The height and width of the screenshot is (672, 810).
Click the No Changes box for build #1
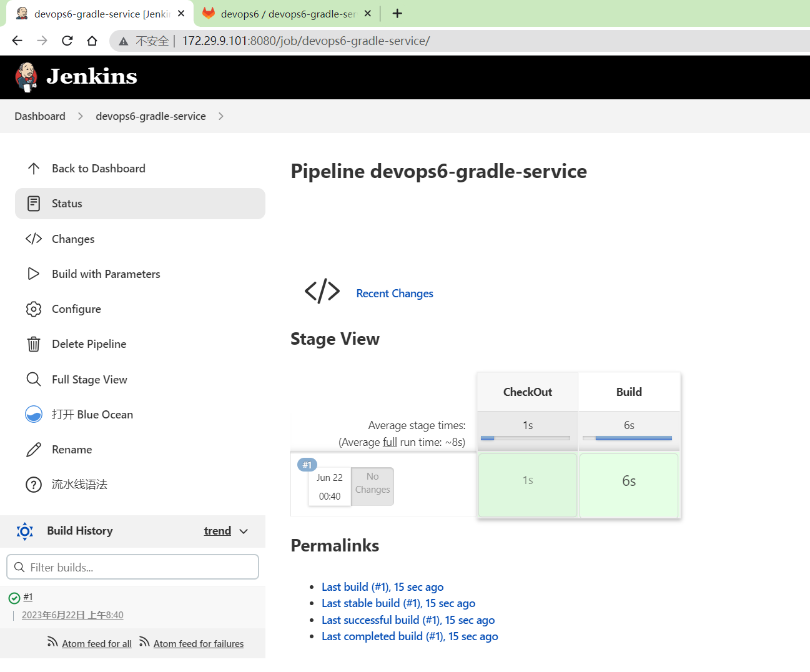pyautogui.click(x=373, y=486)
